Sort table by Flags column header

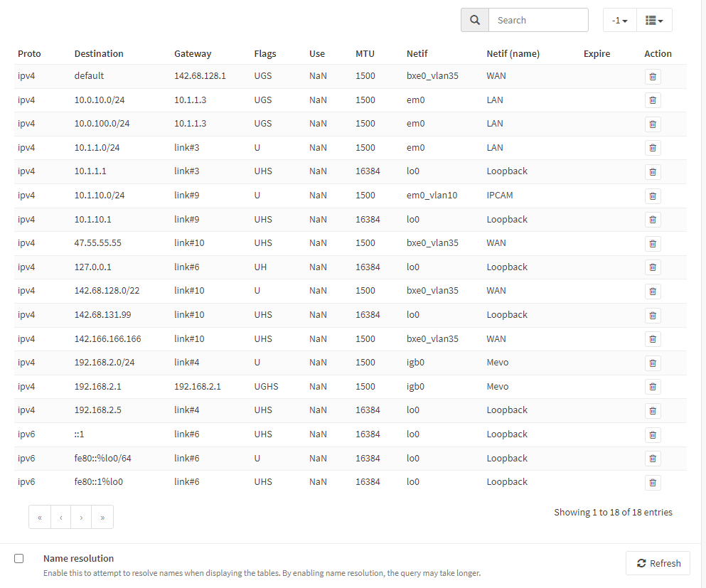pos(264,53)
